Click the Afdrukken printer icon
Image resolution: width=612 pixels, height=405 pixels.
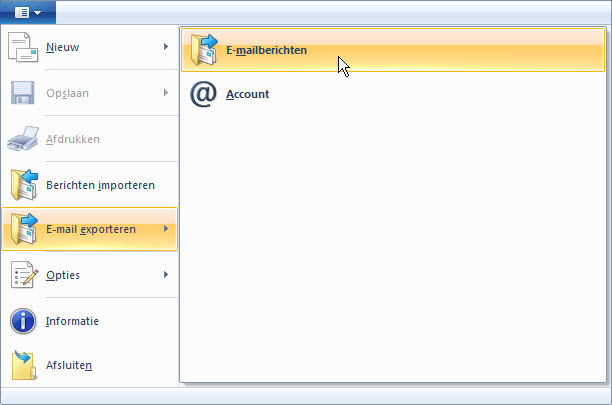23,139
